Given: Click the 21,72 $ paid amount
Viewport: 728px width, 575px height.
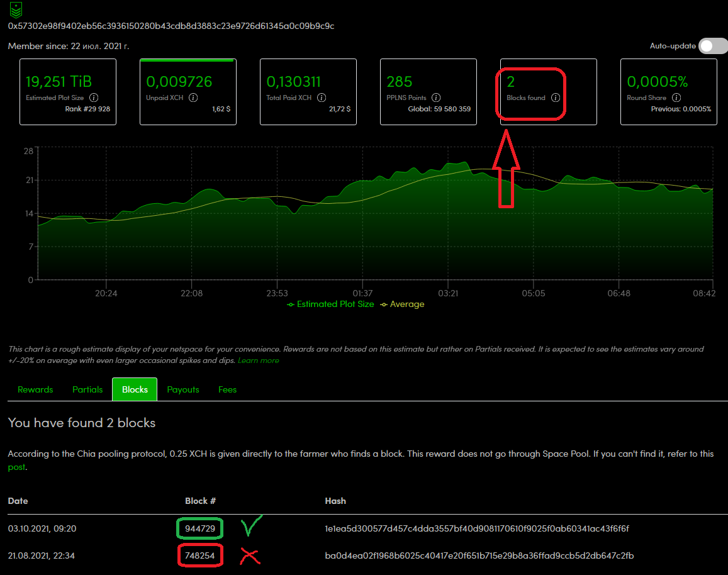Looking at the screenshot, I should pos(340,109).
